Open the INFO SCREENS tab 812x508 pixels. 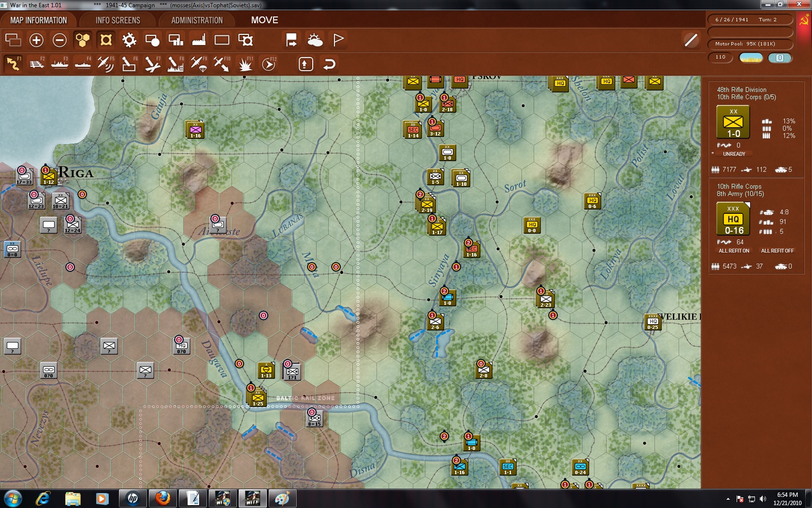[117, 20]
